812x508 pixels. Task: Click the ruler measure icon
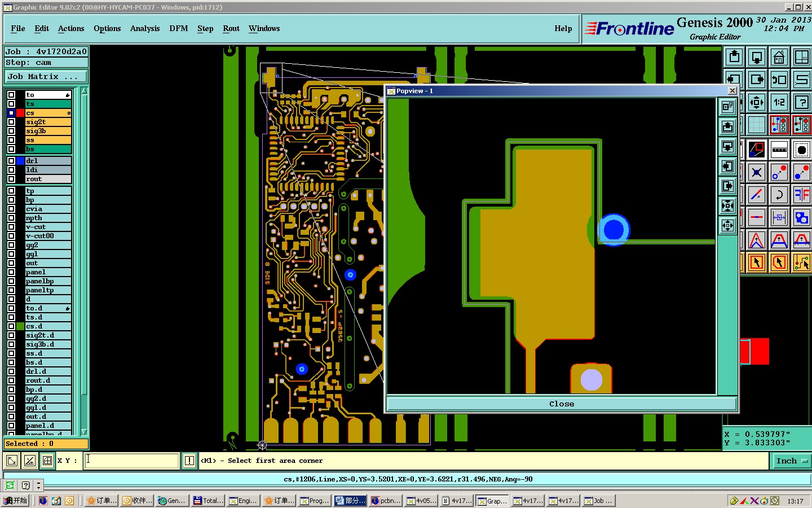pos(779,150)
